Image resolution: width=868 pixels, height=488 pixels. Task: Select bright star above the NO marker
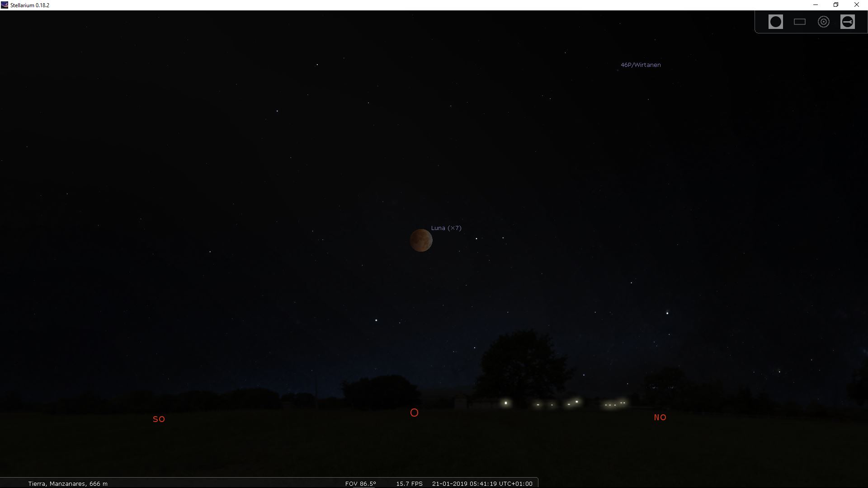667,313
